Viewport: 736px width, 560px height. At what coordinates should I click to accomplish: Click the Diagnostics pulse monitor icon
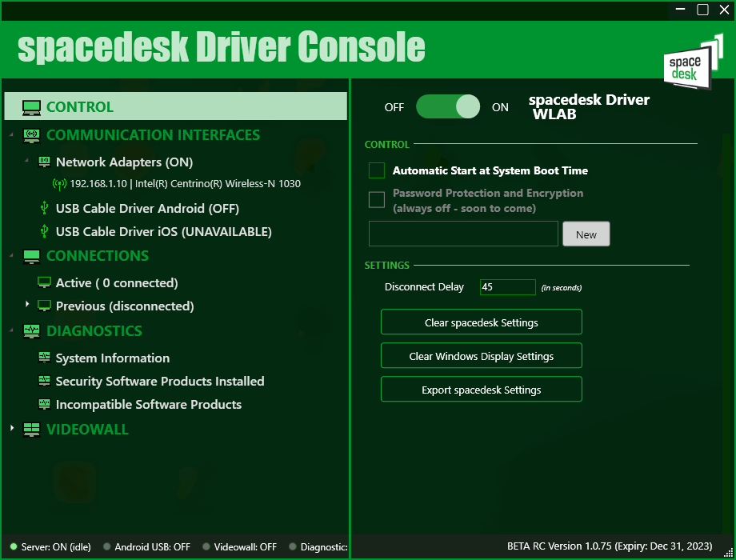point(32,331)
